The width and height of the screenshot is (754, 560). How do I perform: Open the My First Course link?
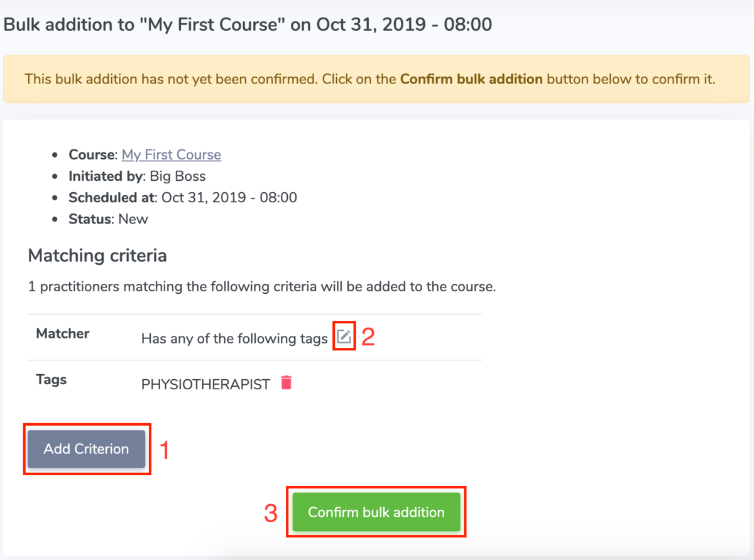171,154
